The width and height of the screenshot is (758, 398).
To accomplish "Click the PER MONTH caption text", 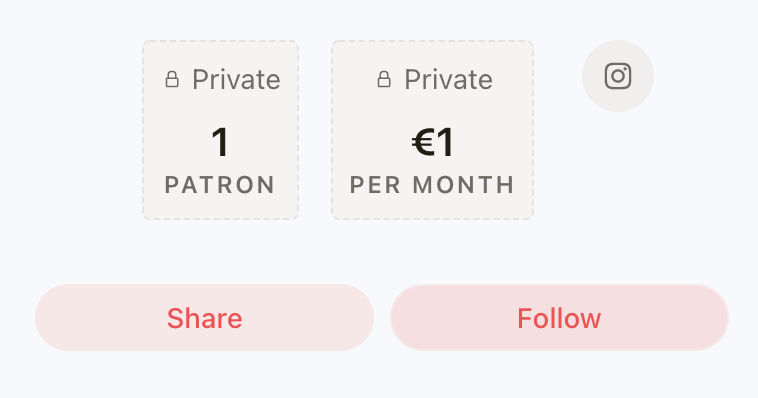I will coord(432,185).
